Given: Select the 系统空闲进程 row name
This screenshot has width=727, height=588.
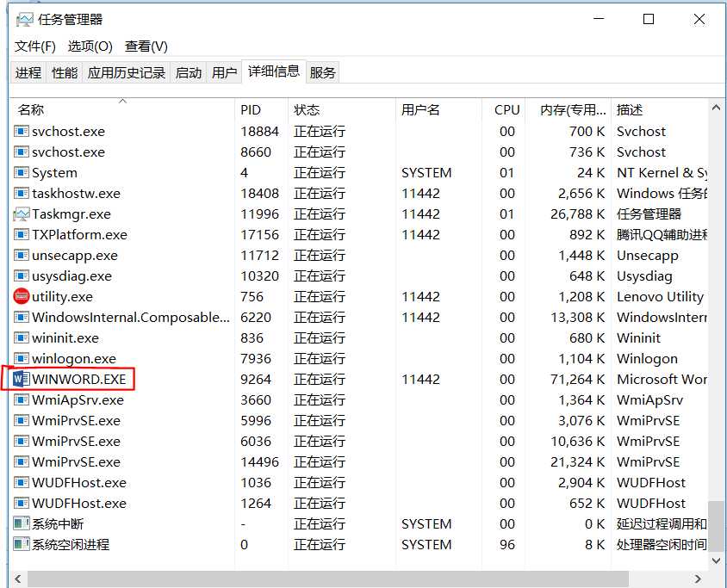Looking at the screenshot, I should click(x=71, y=544).
